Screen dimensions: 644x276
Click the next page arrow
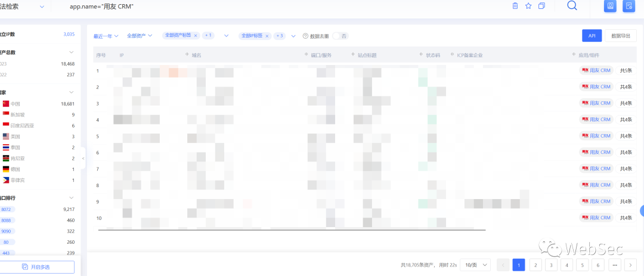630,265
